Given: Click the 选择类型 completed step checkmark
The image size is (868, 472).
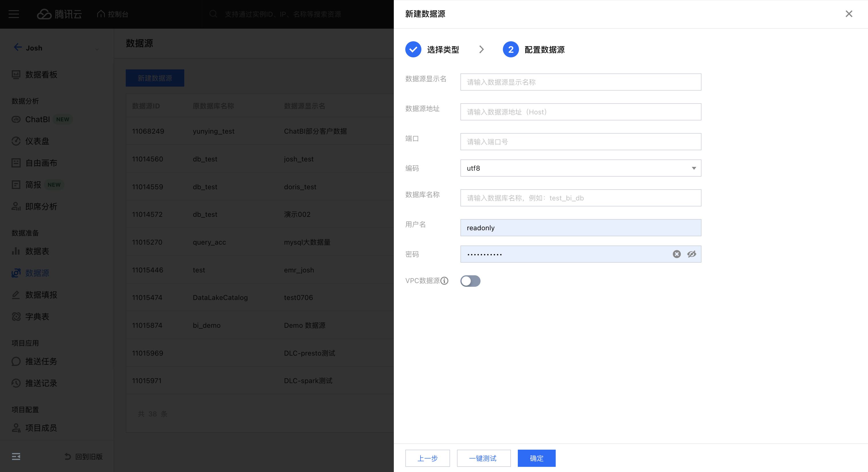Looking at the screenshot, I should point(413,50).
